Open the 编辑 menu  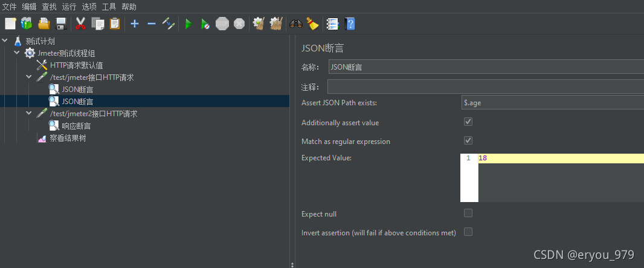click(x=29, y=7)
